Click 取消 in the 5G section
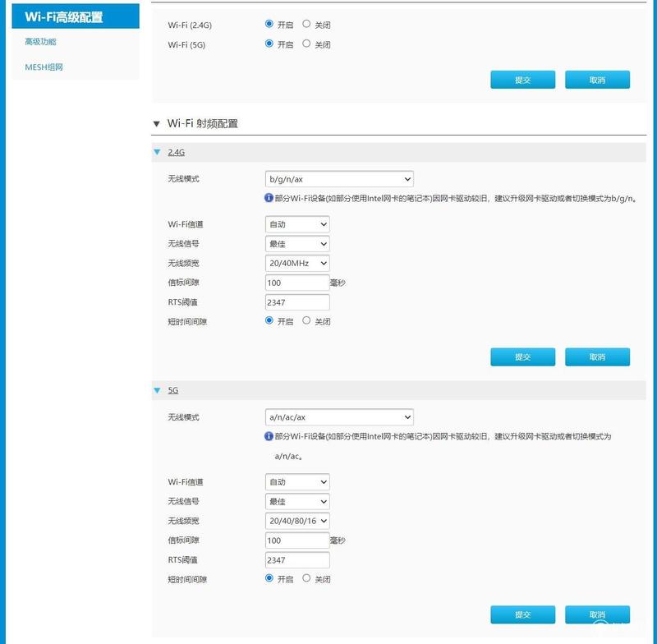The image size is (657, 644). (x=597, y=614)
